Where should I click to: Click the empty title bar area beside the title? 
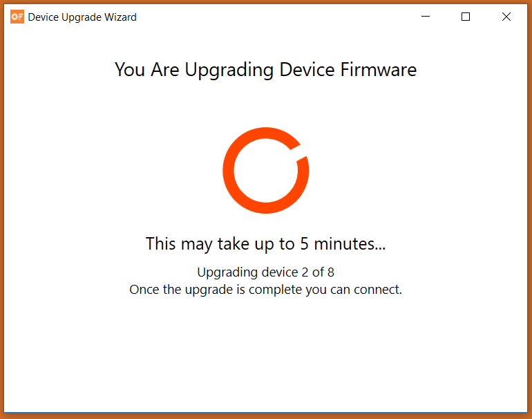pos(272,17)
